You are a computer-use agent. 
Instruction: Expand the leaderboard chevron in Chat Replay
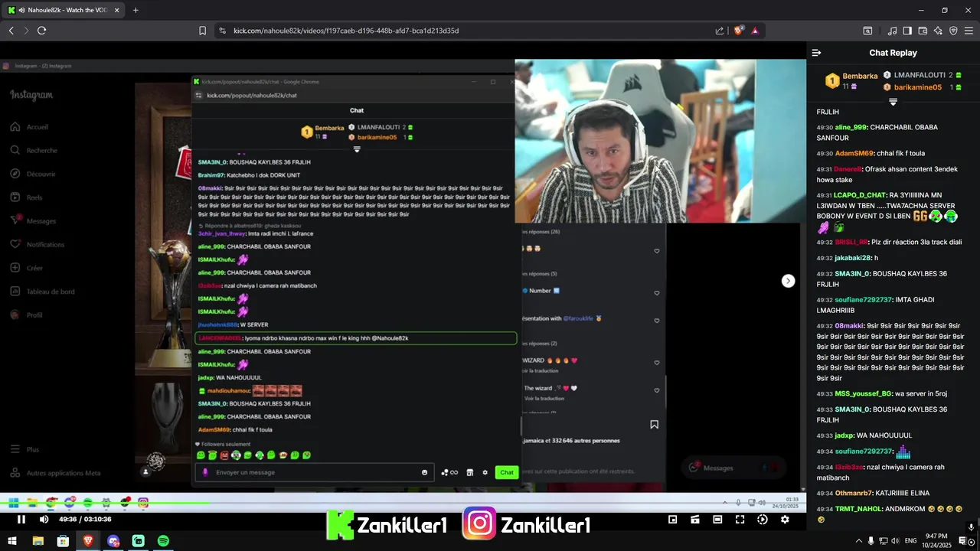click(893, 102)
